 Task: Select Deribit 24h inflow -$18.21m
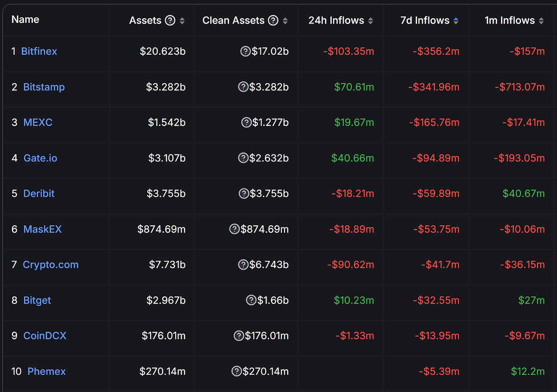[353, 194]
